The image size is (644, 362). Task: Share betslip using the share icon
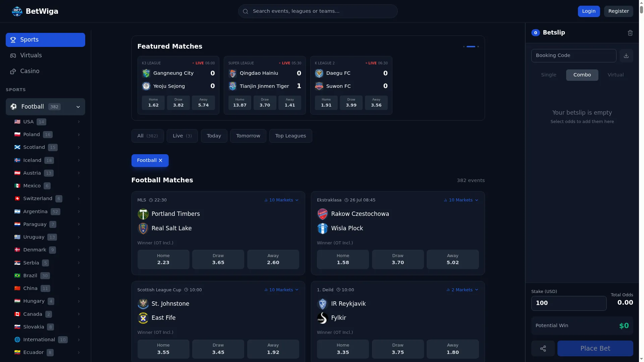click(543, 349)
